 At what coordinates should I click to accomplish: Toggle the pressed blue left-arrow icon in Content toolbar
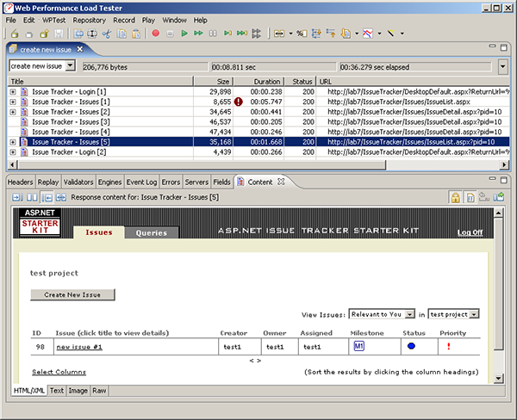(x=47, y=197)
